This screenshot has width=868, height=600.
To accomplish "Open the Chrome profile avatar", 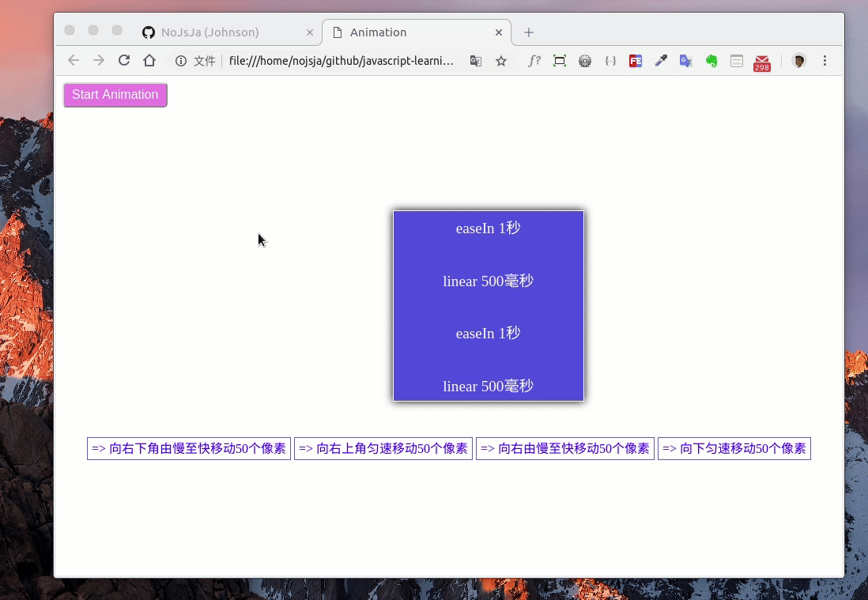I will tap(798, 60).
